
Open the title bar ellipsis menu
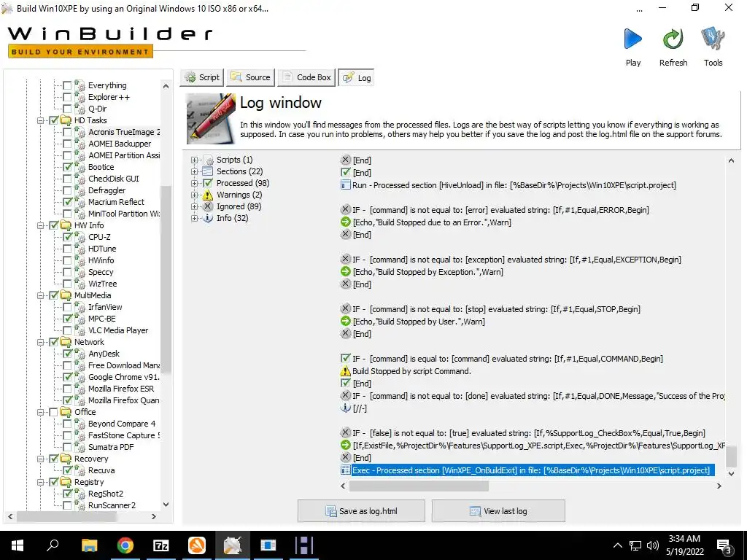click(x=639, y=9)
